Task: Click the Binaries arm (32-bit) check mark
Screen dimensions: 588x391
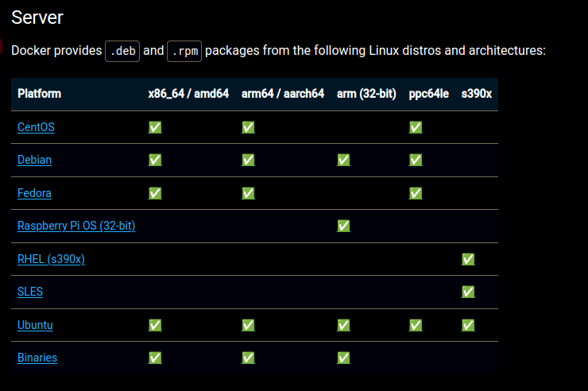Action: pyautogui.click(x=343, y=358)
